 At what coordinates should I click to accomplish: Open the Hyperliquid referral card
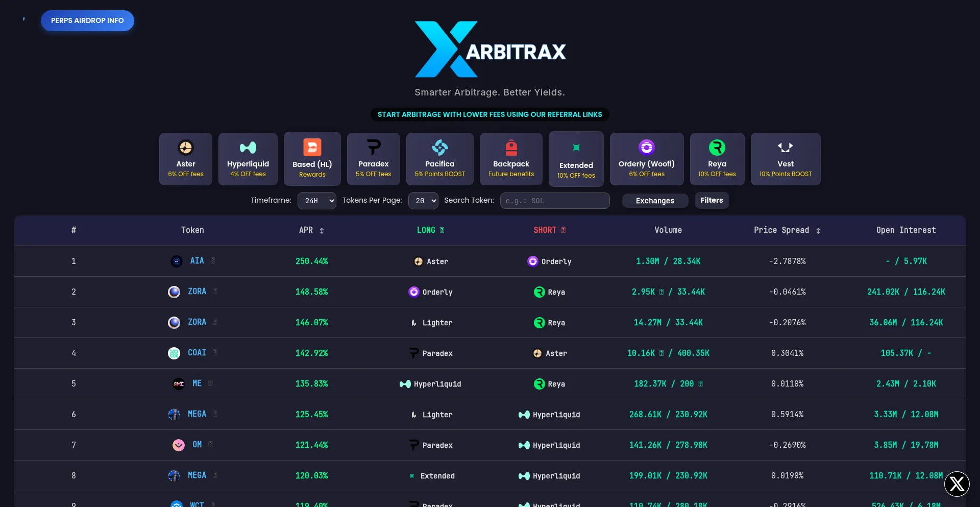pyautogui.click(x=248, y=159)
